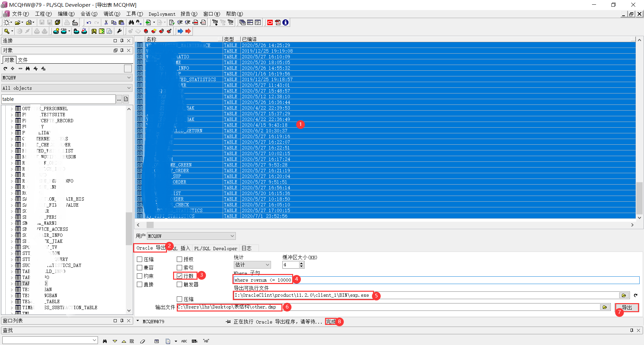
Task: Toggle the 压缩 checkbox above output file
Action: coord(179,299)
